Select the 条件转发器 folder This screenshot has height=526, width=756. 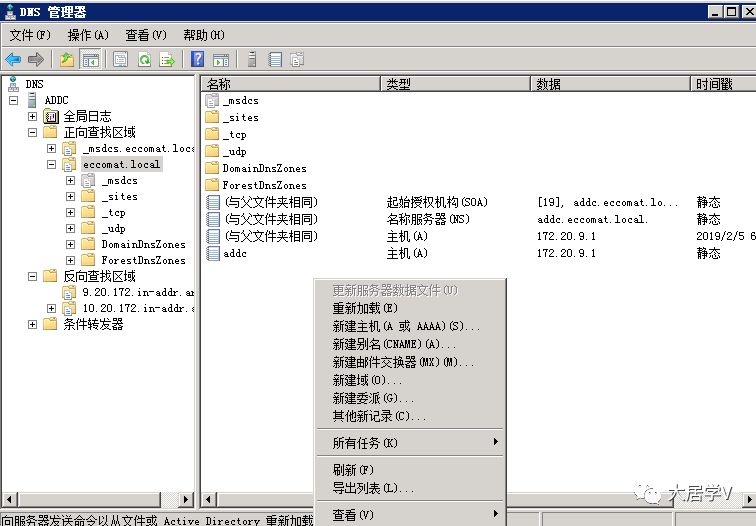click(x=94, y=324)
